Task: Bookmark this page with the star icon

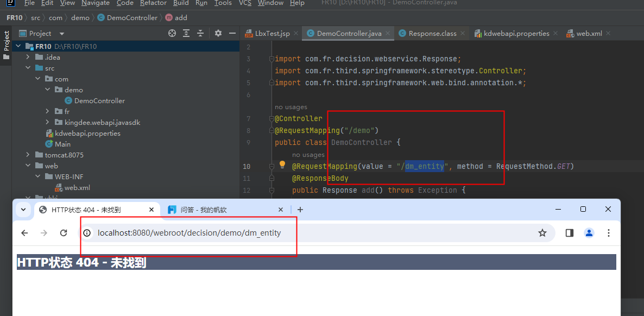Action: coord(542,233)
